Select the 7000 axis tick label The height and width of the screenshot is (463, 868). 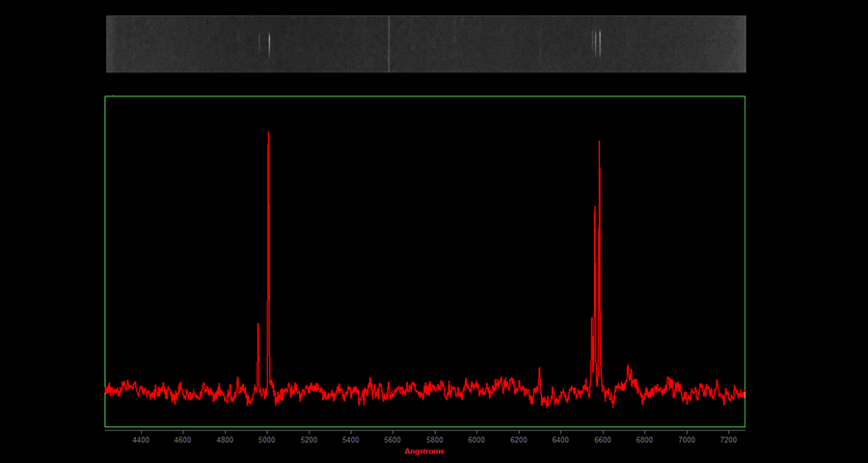point(687,440)
